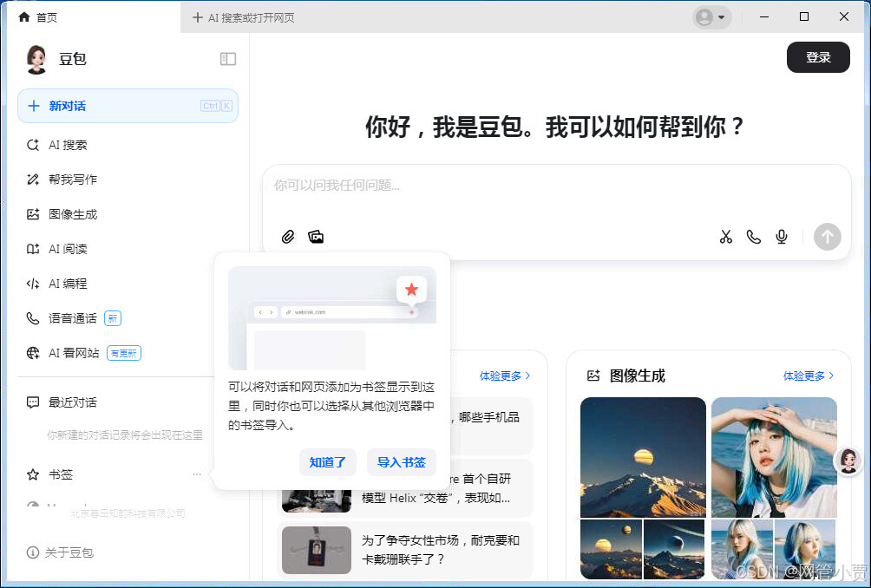The image size is (871, 588).
Task: Open the 语音通话 sidebar entry
Action: click(x=128, y=318)
